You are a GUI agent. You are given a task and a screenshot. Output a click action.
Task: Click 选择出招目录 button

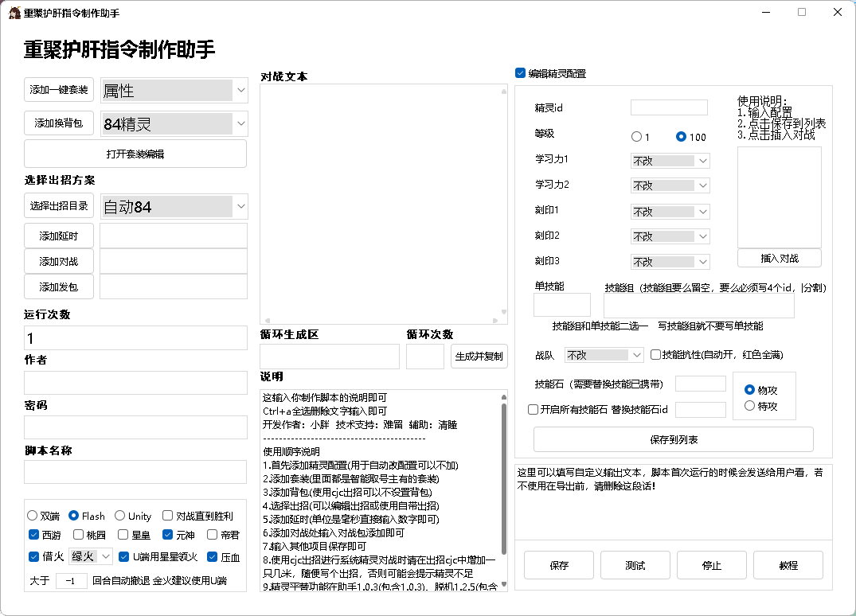pyautogui.click(x=59, y=205)
